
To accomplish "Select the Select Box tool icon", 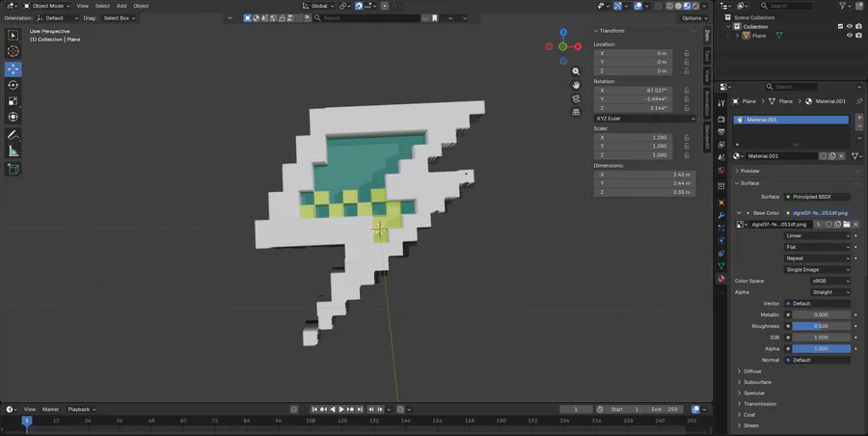I will 14,36.
